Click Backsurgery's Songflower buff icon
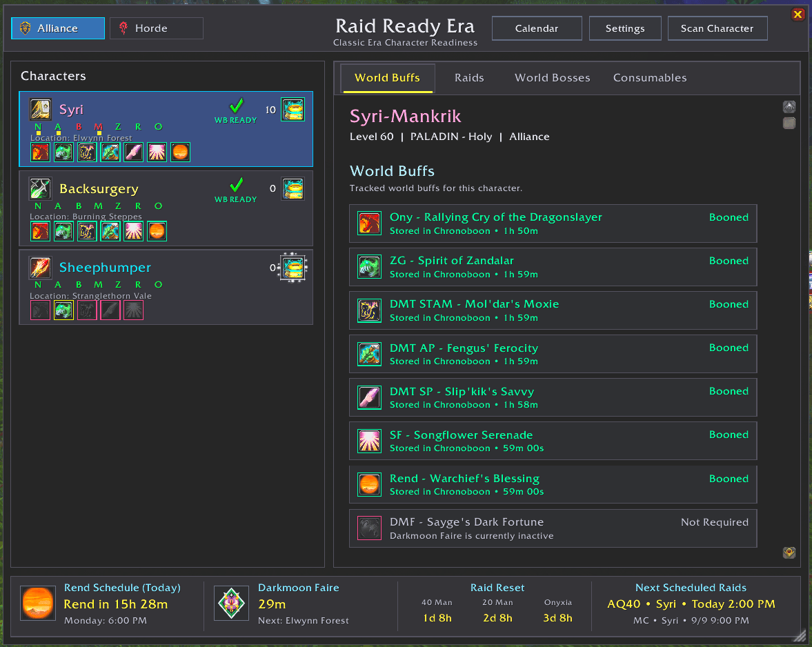 click(x=134, y=231)
